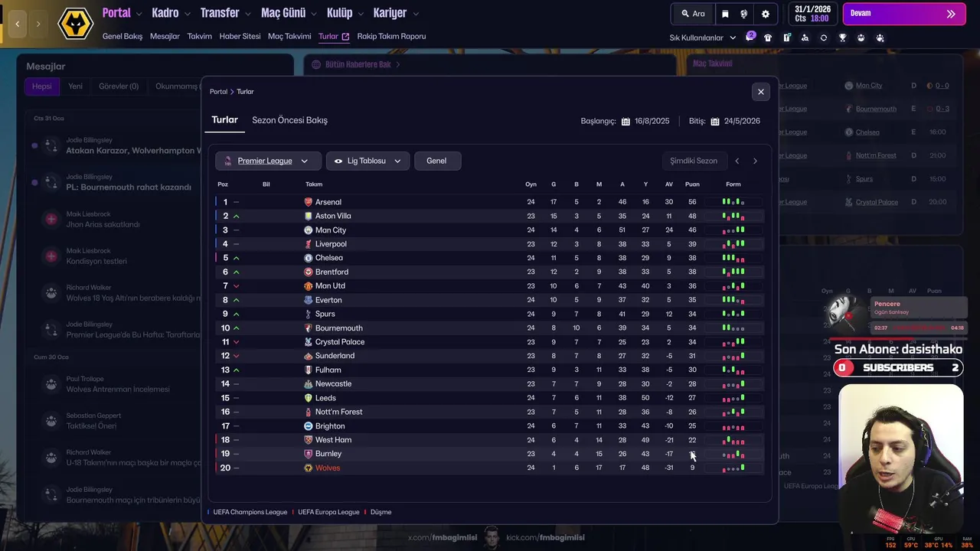Switch to Sezon Öncesi Bakış tab

pos(289,120)
